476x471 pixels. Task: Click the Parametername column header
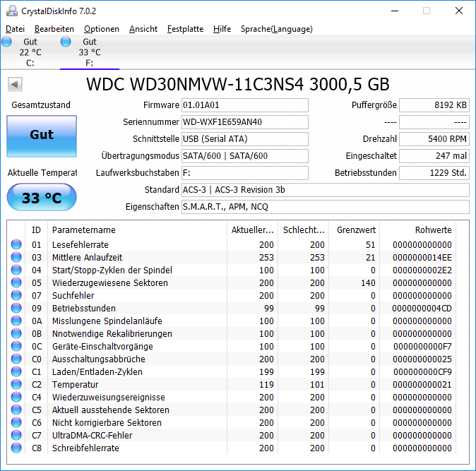pos(137,230)
